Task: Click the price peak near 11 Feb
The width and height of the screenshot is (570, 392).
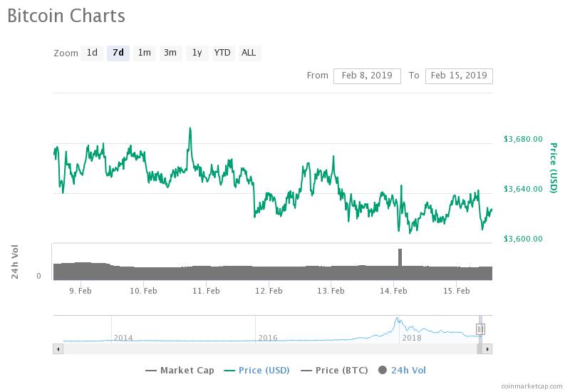Action: coord(190,129)
